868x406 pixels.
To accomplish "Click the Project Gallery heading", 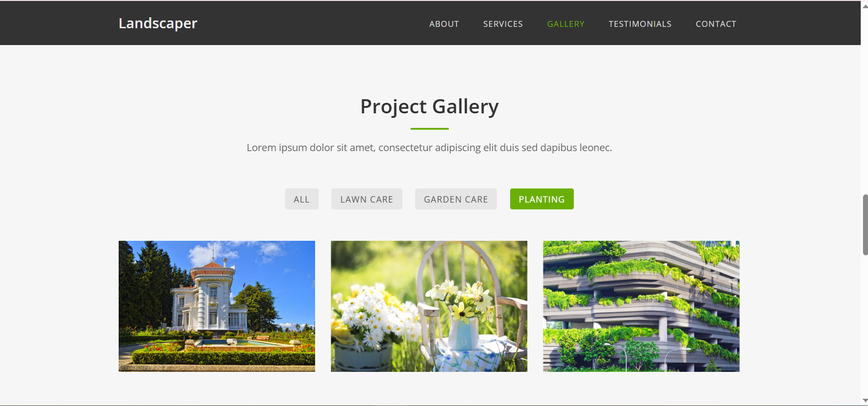I will (429, 107).
